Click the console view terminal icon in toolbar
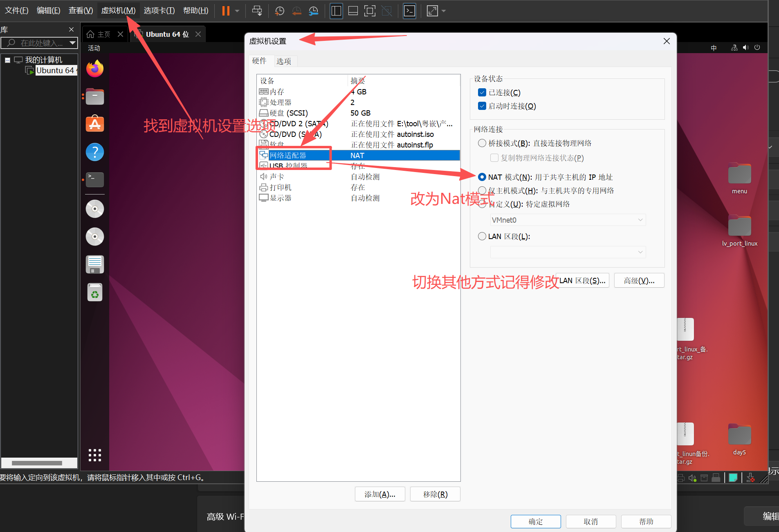 (409, 11)
